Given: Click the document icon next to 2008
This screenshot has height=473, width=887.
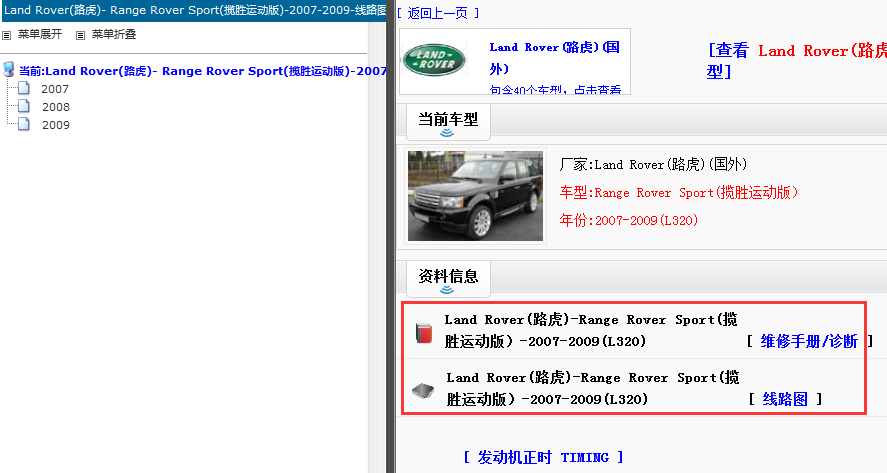Looking at the screenshot, I should tap(24, 106).
